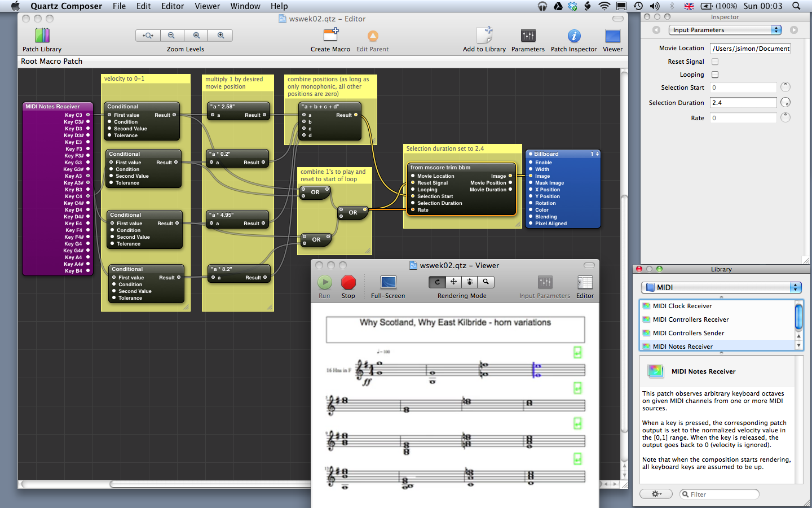Image resolution: width=812 pixels, height=508 pixels.
Task: Select the rotate rendering mode
Action: 437,282
